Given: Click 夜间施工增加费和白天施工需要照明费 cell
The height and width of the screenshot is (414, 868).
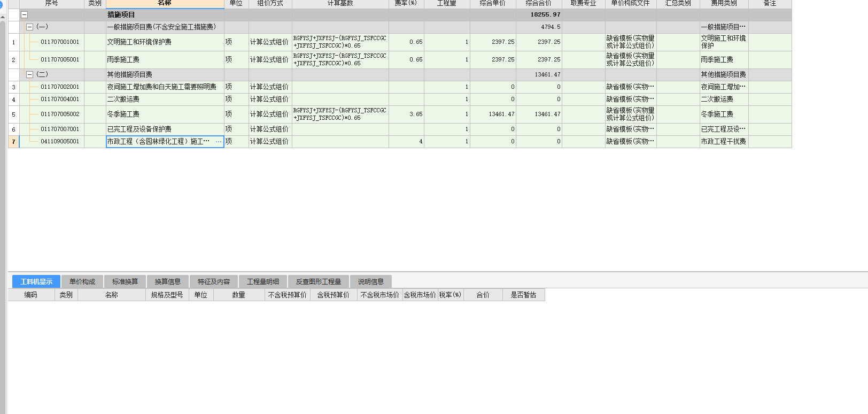Looking at the screenshot, I should [165, 87].
